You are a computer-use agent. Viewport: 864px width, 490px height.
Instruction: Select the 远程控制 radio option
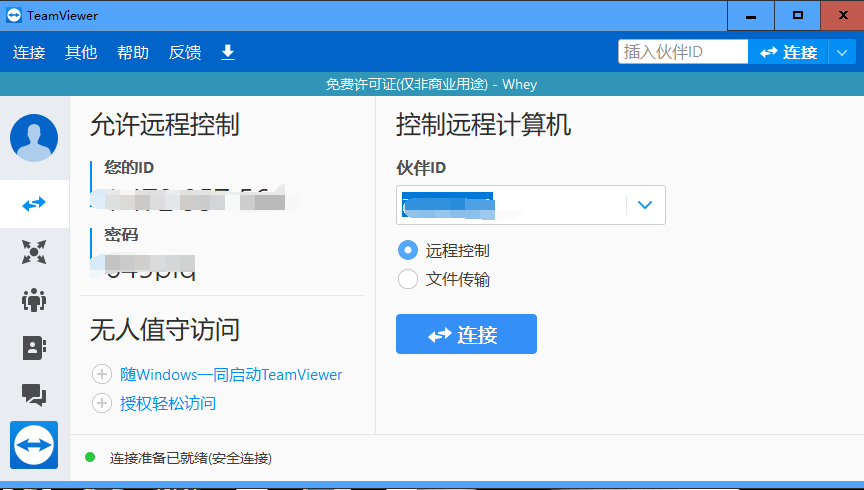408,251
